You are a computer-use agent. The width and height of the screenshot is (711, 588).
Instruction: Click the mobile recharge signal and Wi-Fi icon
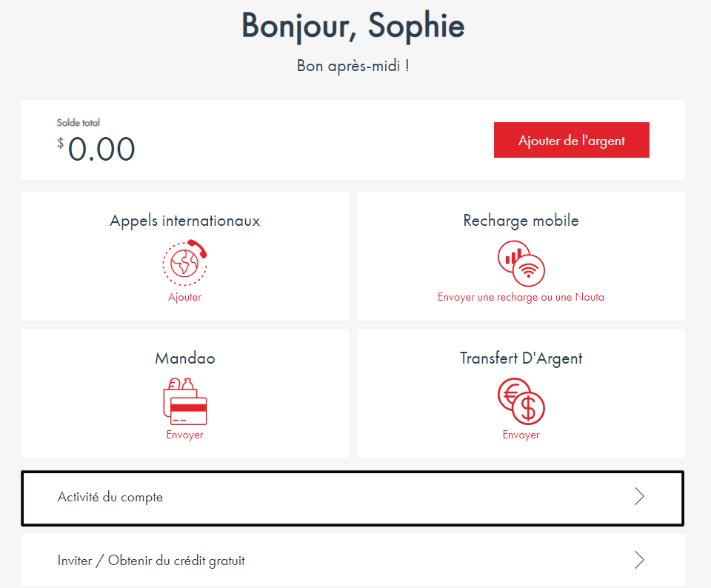[521, 264]
